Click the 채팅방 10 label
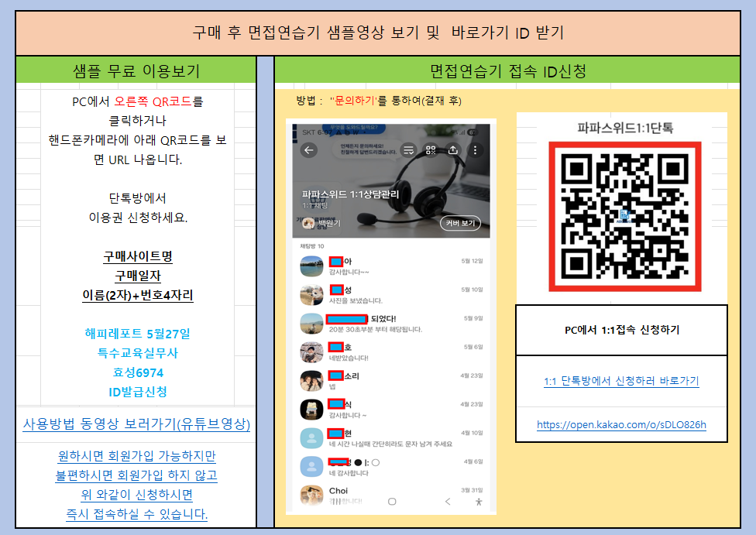Screen dimensions: 756x535 [312, 245]
